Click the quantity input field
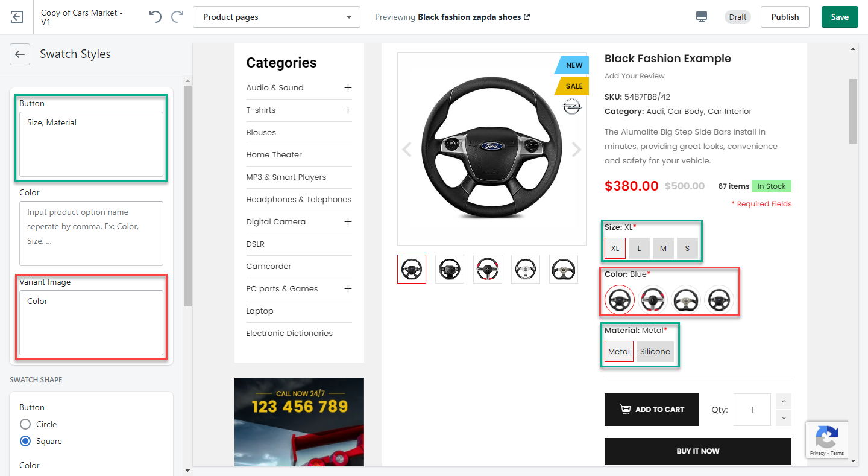The width and height of the screenshot is (868, 476). (752, 410)
